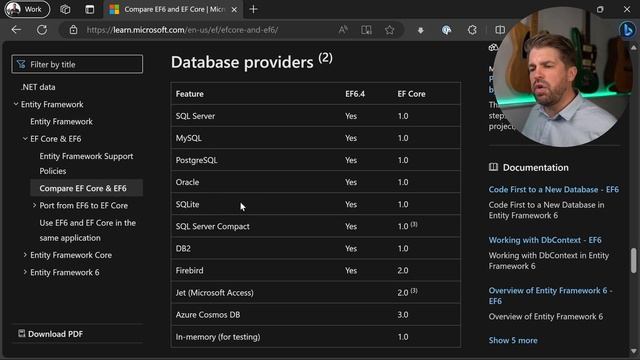Open the Work profile button
640x360 pixels.
coord(27,9)
